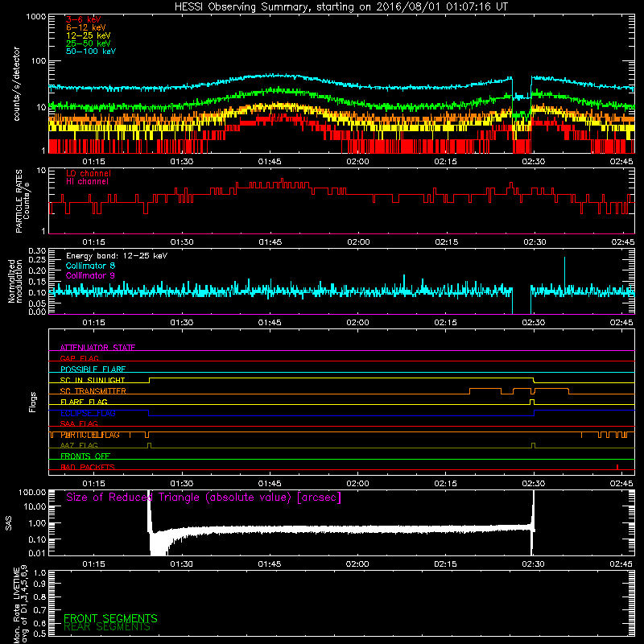Click the POSSIBLE FLARE flag label
This screenshot has height=644, width=644.
(93, 369)
